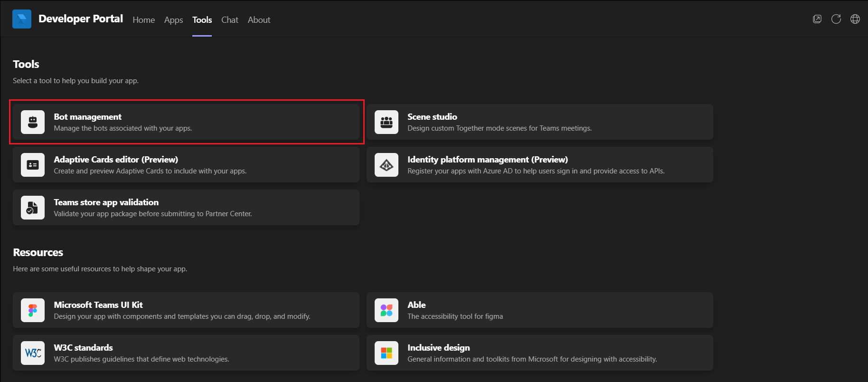Click the Microsoft logo for Inclusive design
Viewport: 868px width, 382px height.
387,353
